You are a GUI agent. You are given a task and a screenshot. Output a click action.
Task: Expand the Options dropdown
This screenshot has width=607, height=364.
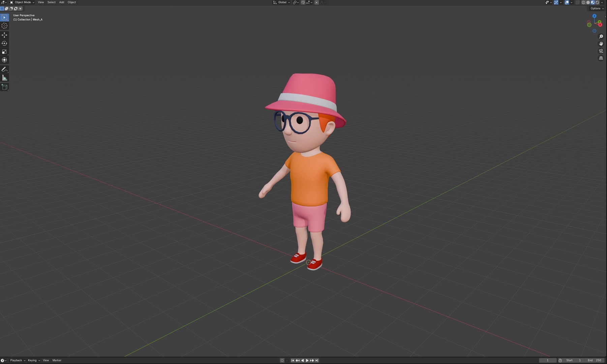(x=597, y=8)
